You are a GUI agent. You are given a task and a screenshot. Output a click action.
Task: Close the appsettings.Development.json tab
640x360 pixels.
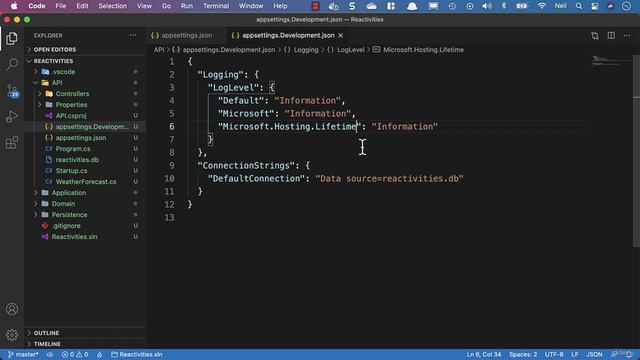(340, 36)
